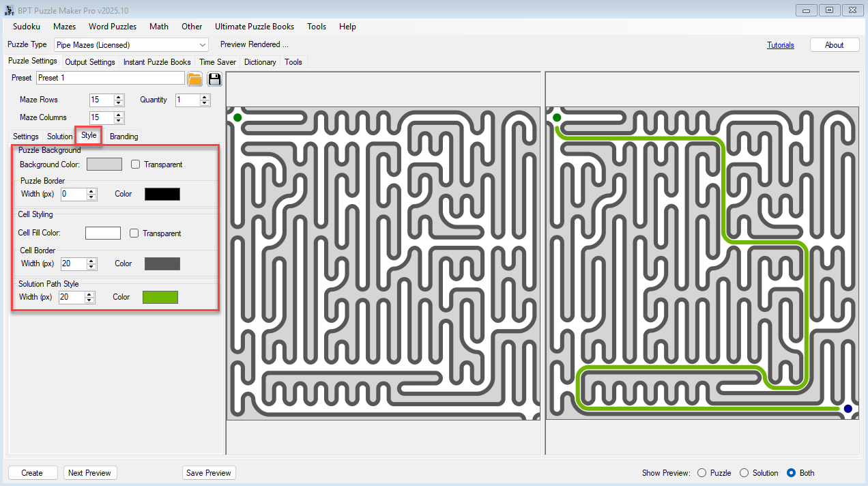
Task: Switch to the Branding tab
Action: click(x=123, y=137)
